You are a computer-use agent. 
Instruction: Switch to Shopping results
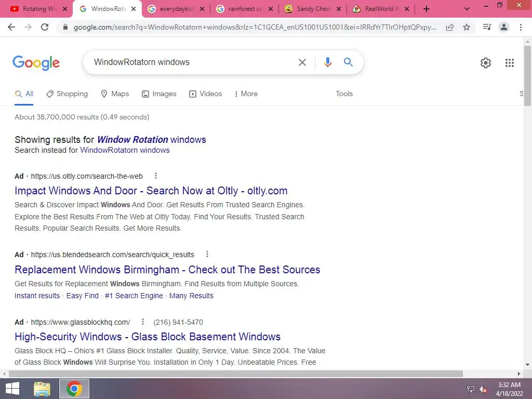click(67, 94)
